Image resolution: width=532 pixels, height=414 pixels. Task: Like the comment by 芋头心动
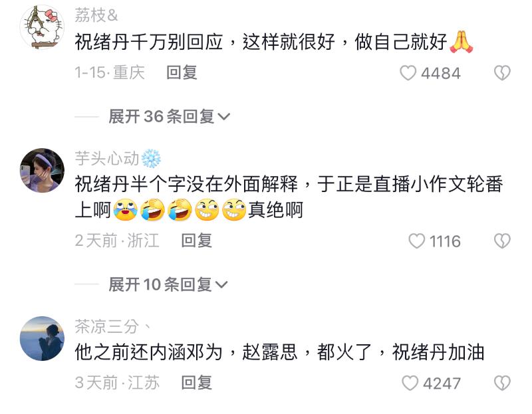tap(417, 241)
